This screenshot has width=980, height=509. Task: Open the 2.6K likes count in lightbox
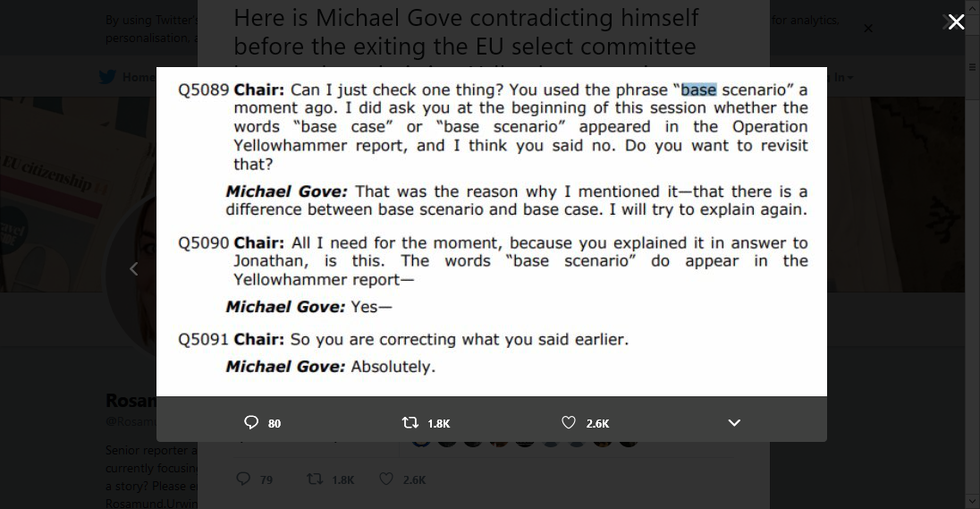point(597,423)
